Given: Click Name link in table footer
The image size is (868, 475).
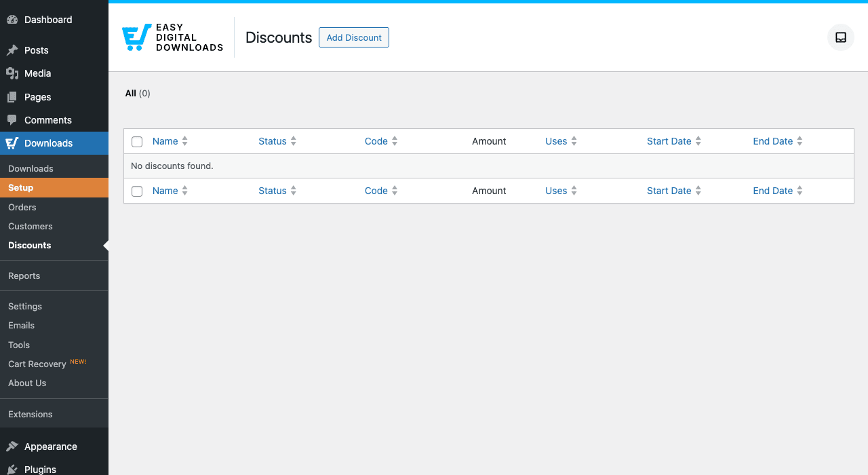Looking at the screenshot, I should tap(165, 191).
